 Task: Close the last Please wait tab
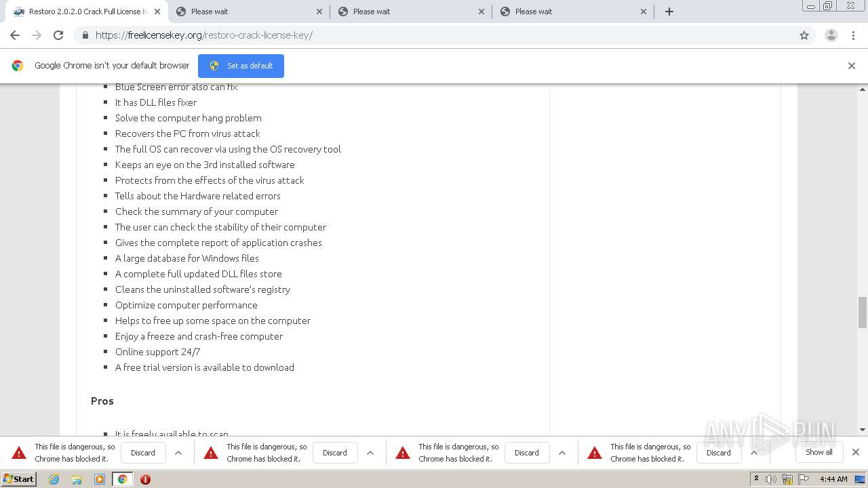pos(644,12)
